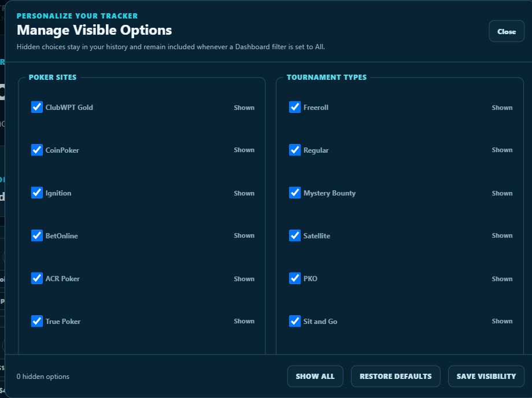Click the Freeroll label
The image size is (532, 398).
coord(316,107)
